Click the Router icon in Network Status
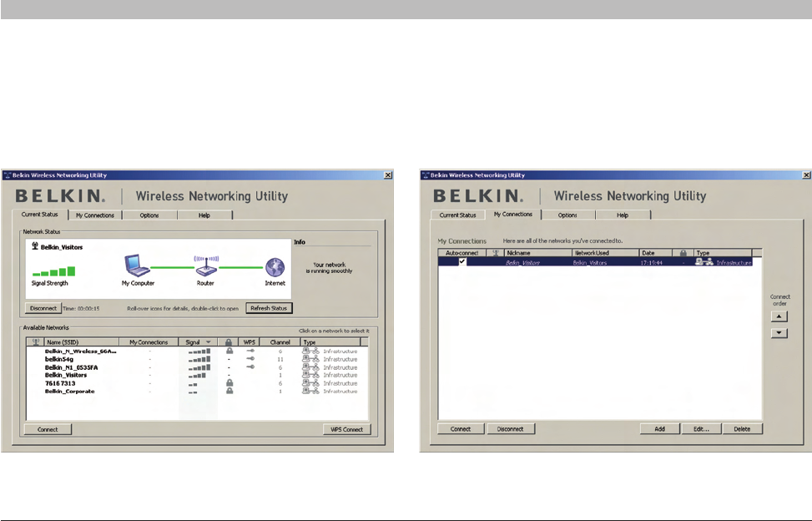 [206, 266]
